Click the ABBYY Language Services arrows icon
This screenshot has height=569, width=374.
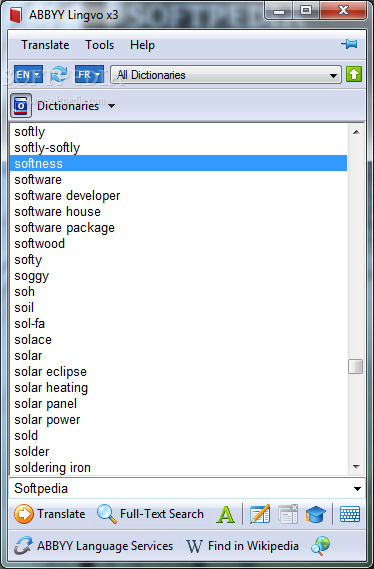[x=24, y=546]
